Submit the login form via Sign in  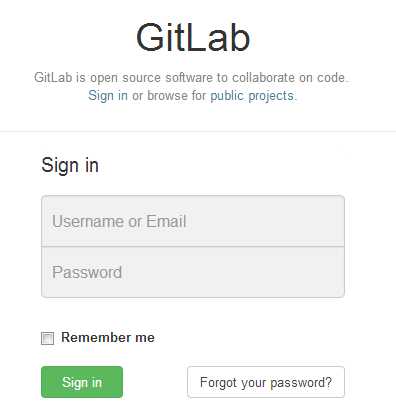pyautogui.click(x=82, y=382)
